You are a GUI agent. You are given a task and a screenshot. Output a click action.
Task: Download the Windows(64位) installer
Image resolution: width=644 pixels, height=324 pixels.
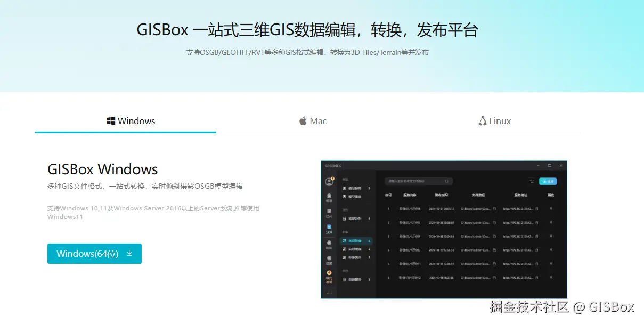pos(94,254)
